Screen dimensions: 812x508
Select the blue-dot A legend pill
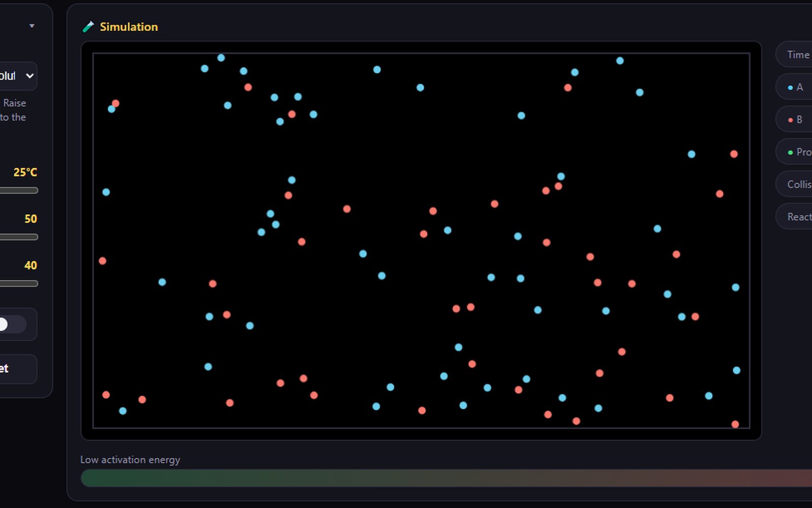794,87
